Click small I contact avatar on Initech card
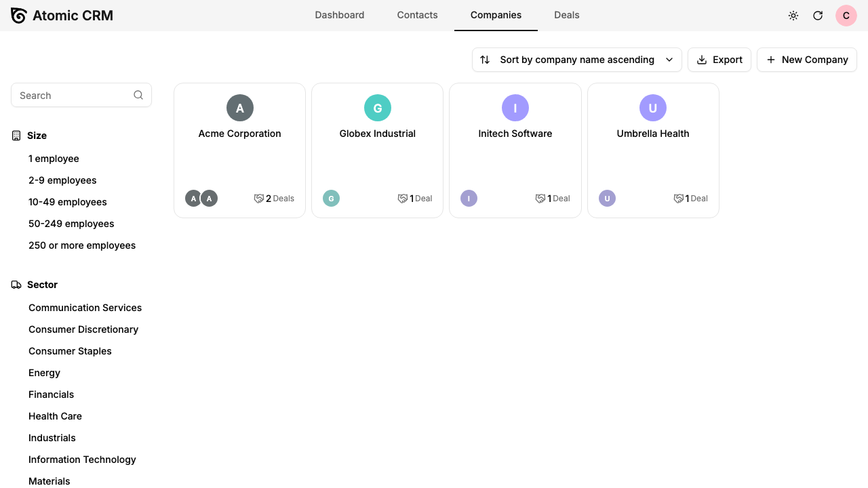The height and width of the screenshot is (488, 868). (x=469, y=199)
